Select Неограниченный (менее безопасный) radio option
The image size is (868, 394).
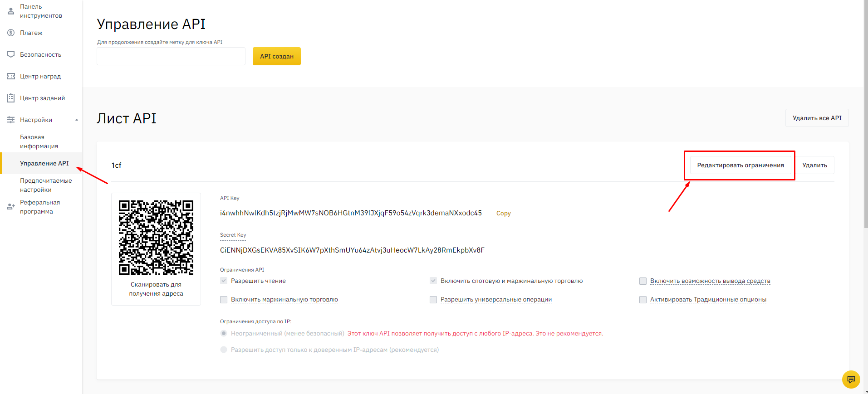(224, 333)
